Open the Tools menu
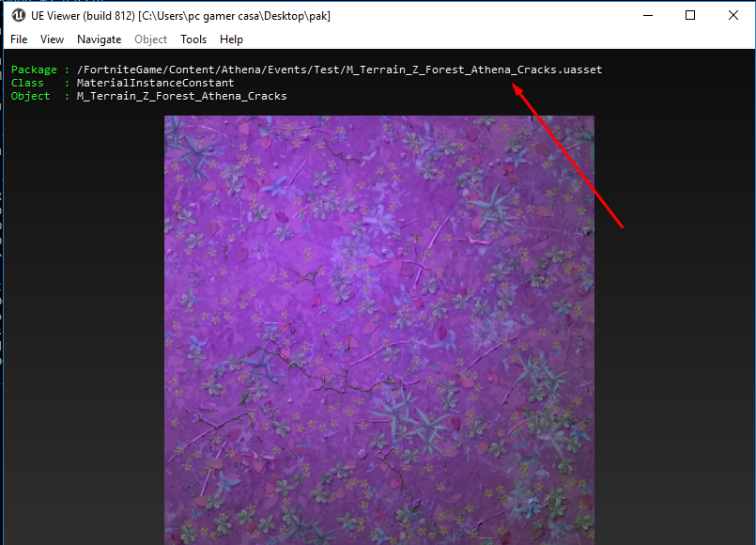This screenshot has width=756, height=545. point(193,39)
